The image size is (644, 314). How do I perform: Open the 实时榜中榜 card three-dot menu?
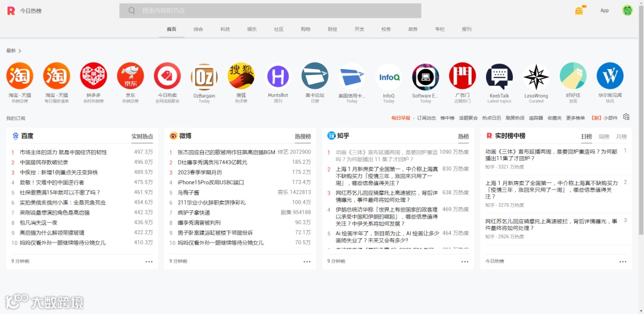tap(623, 262)
